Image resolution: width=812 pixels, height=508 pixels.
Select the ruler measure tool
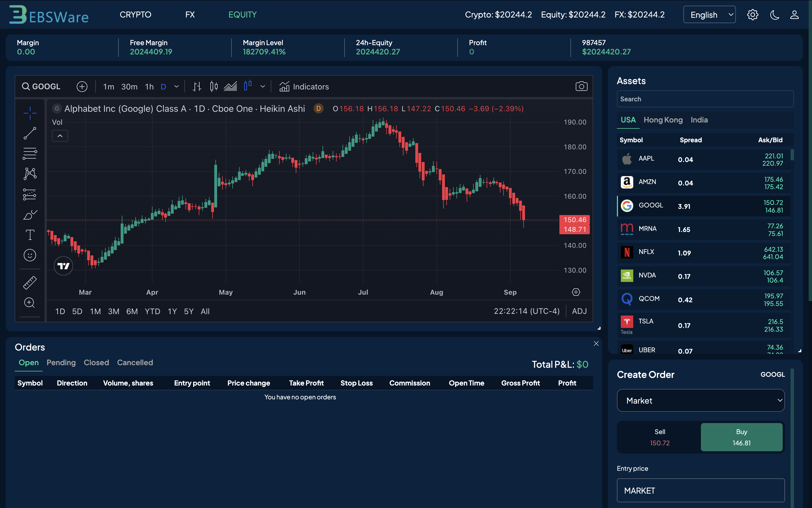pyautogui.click(x=30, y=283)
